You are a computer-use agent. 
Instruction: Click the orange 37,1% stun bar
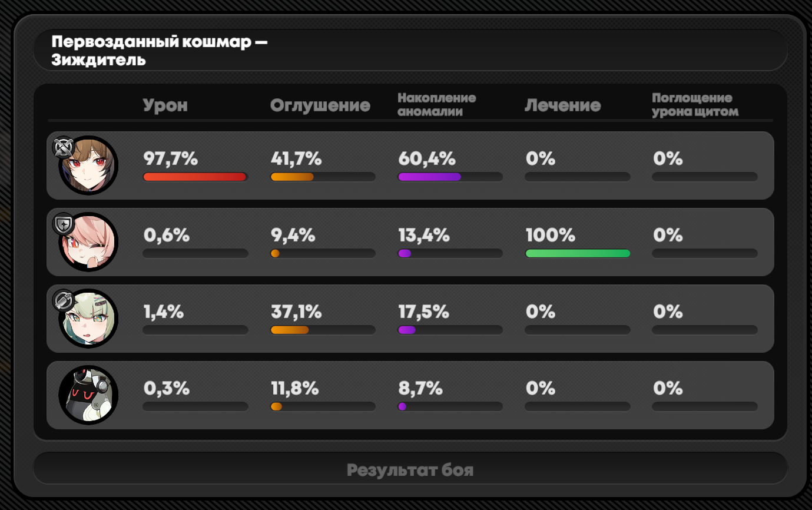click(290, 330)
